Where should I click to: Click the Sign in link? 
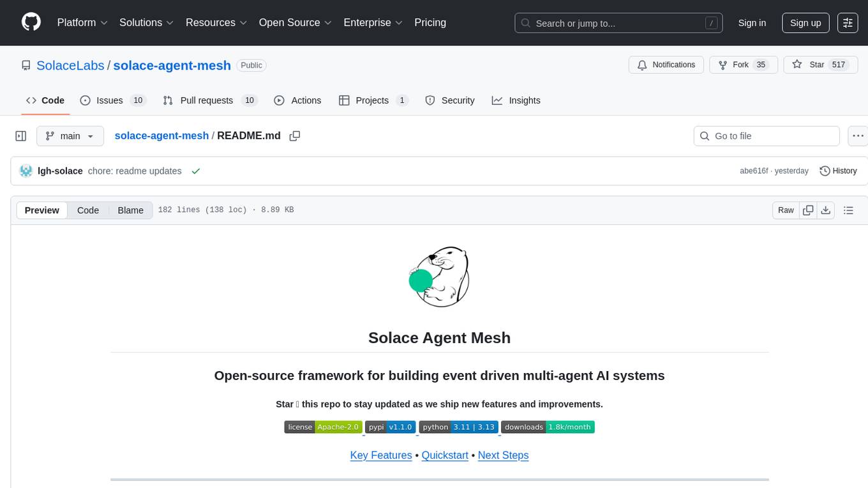click(x=752, y=23)
